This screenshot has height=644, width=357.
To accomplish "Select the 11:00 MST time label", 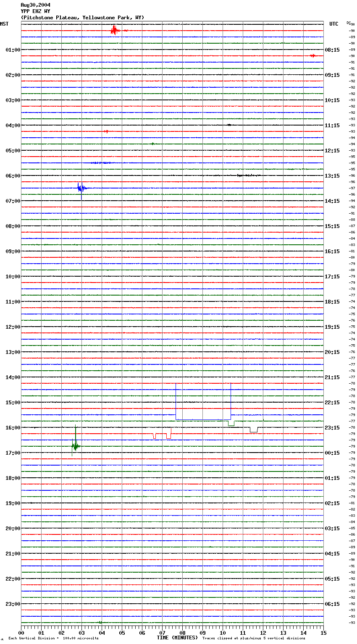I will click(x=13, y=302).
